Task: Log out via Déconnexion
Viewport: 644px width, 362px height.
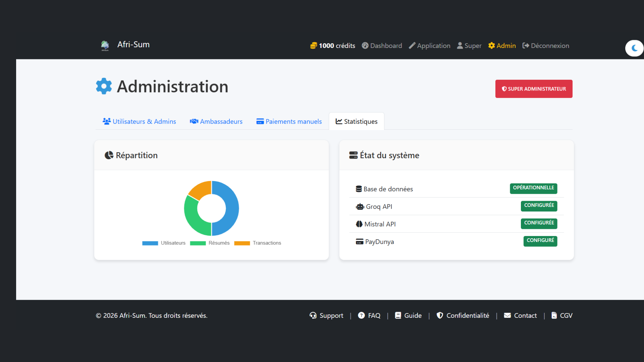Action: (546, 46)
